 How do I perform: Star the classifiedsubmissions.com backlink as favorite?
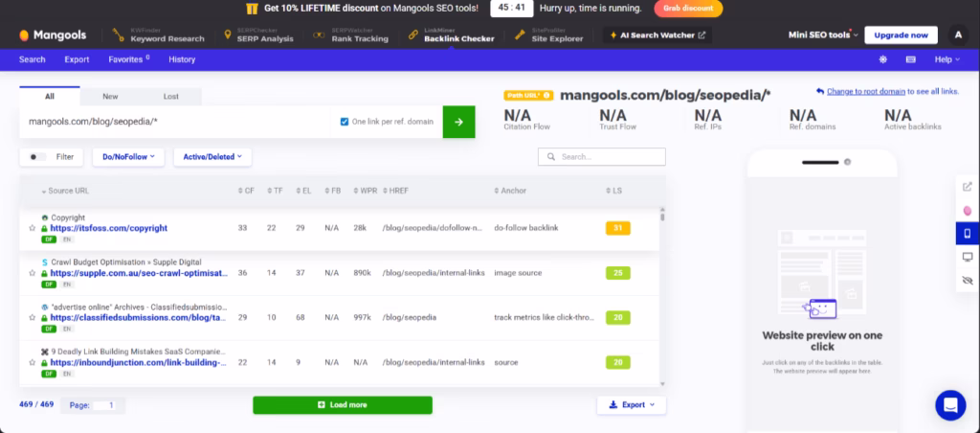tap(32, 318)
